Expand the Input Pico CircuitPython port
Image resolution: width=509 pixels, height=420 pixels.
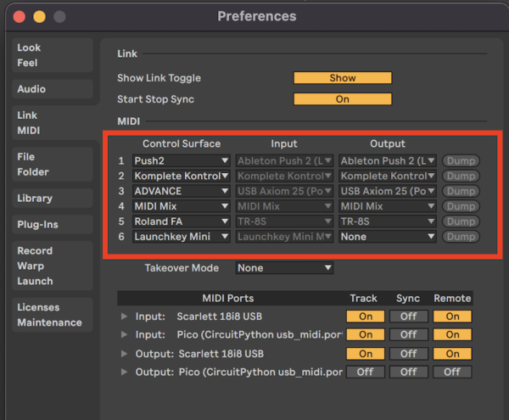pyautogui.click(x=124, y=334)
